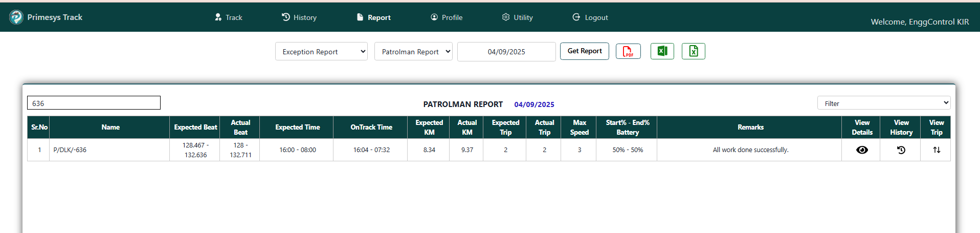Open the Report menu item
The image size is (980, 233).
point(374,17)
